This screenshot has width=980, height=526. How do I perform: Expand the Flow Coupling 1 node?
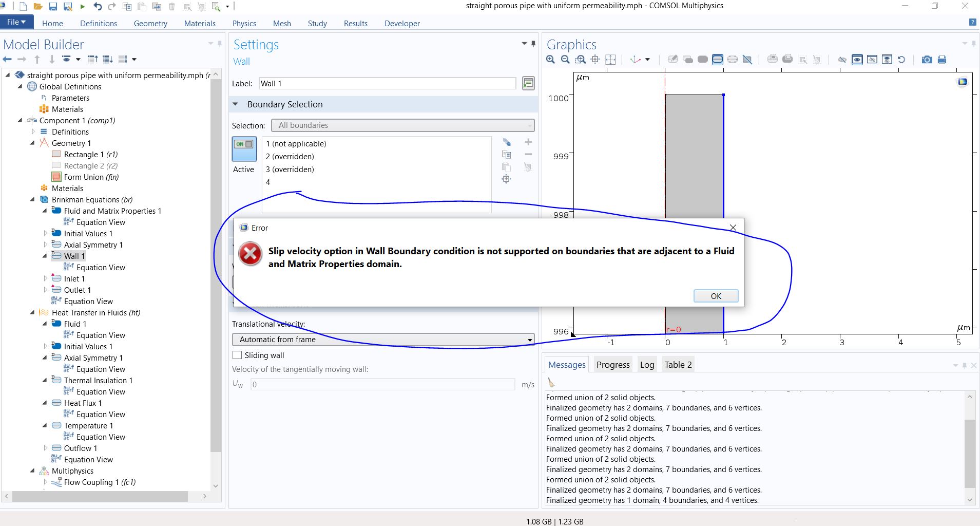point(45,482)
